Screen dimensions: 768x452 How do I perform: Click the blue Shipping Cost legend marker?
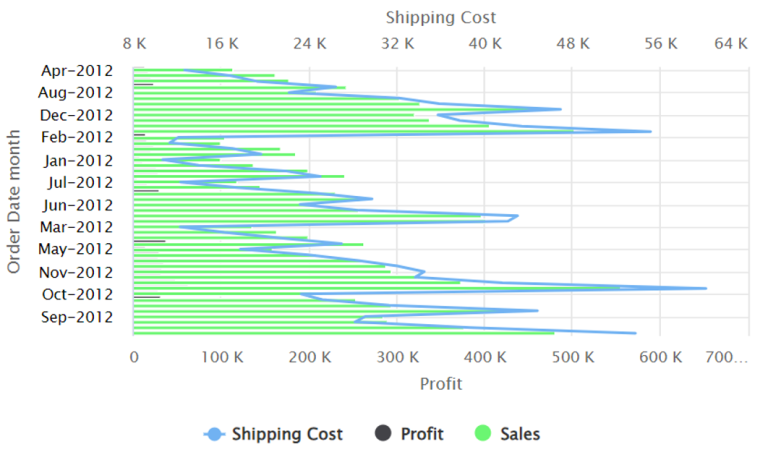214,434
